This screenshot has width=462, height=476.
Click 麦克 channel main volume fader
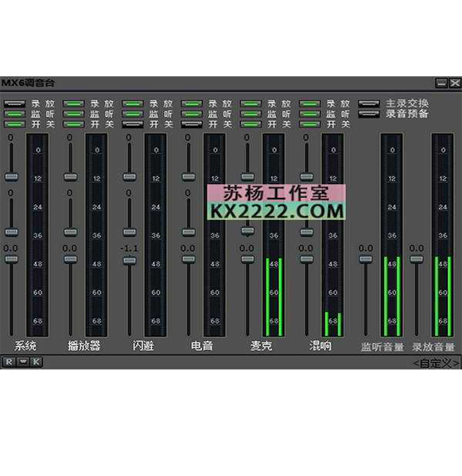(x=247, y=259)
